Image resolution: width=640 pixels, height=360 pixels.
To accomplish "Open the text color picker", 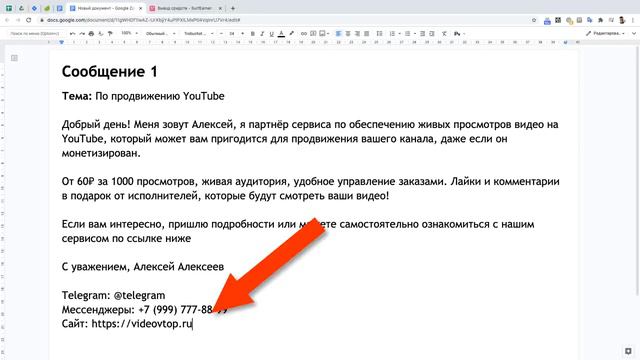I will pos(281,33).
